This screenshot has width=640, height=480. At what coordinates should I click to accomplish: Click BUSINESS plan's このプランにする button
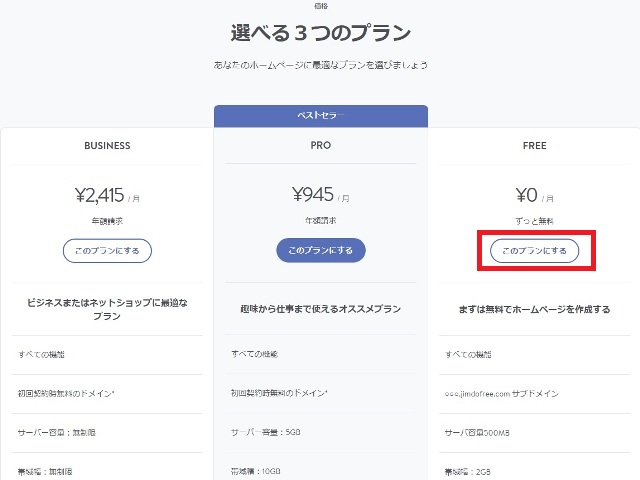point(107,250)
